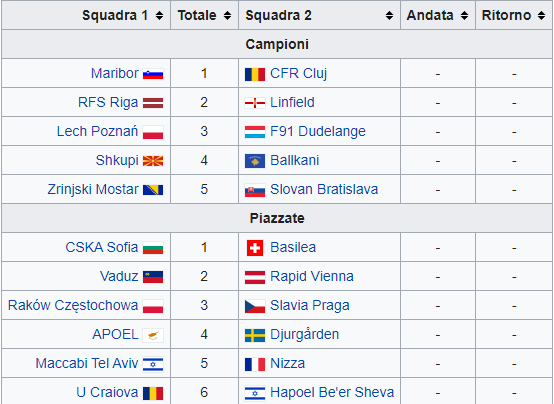Open the Maccabi Tel Aviv link
Screen dimensions: 554x404
coord(87,363)
